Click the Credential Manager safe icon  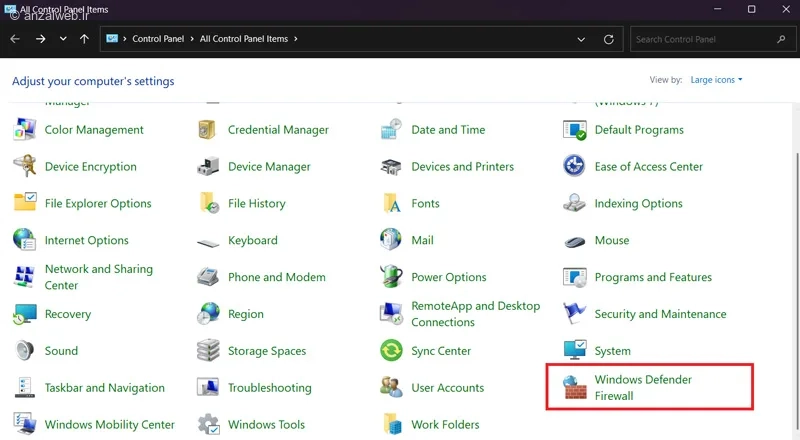[x=208, y=130]
